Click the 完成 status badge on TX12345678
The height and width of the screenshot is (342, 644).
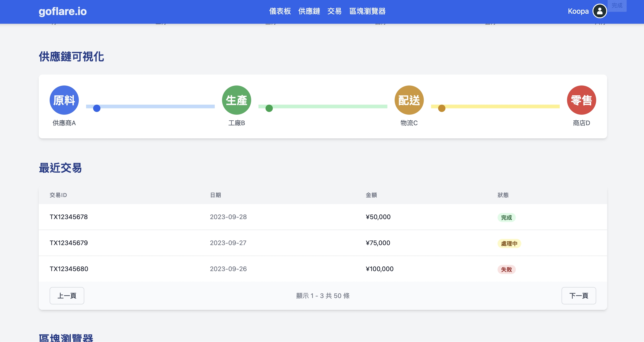(x=506, y=217)
